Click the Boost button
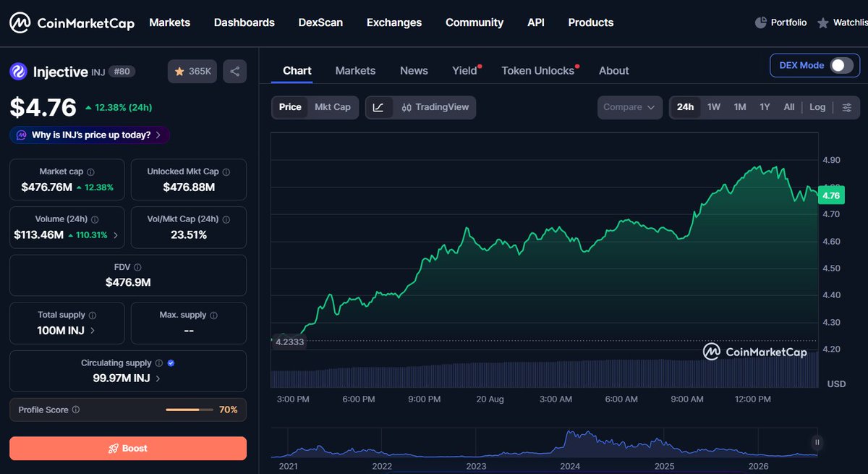This screenshot has width=868, height=474. point(128,449)
